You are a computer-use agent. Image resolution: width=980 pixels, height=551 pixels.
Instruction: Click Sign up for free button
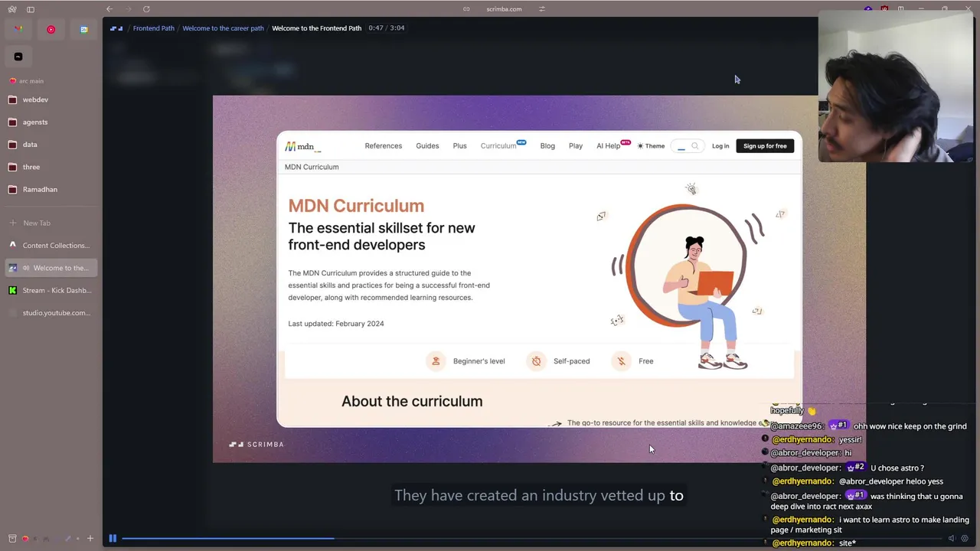point(765,146)
